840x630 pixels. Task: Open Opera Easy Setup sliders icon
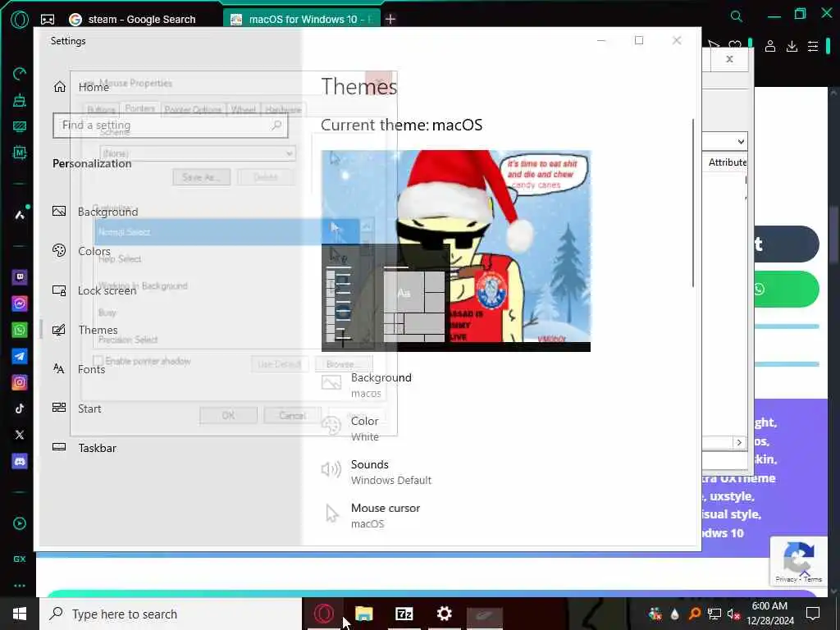[x=813, y=47]
